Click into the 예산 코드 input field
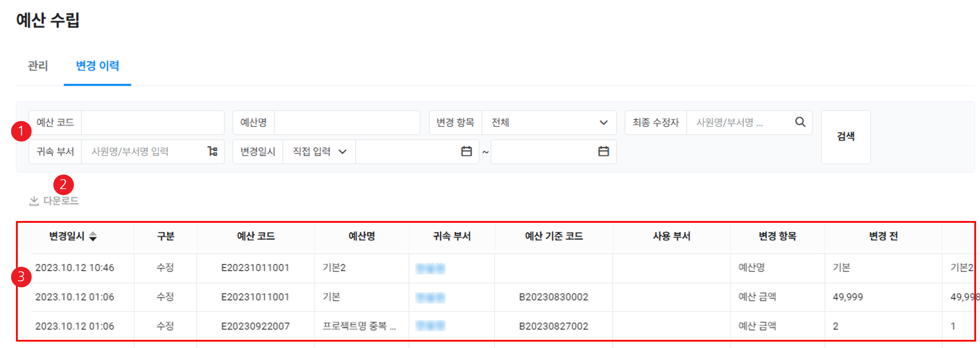The image size is (980, 348). coord(152,122)
